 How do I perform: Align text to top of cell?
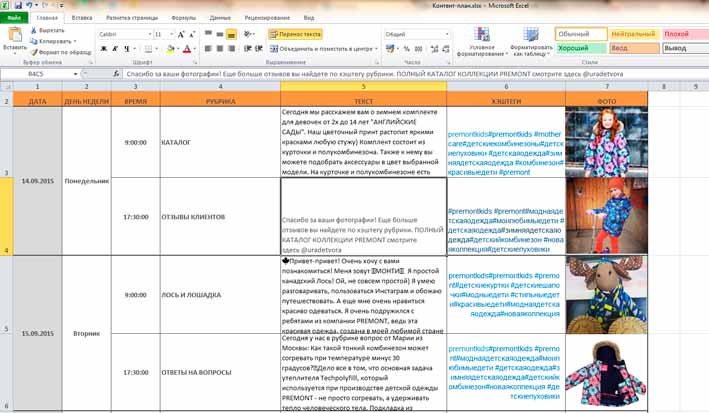coord(208,34)
